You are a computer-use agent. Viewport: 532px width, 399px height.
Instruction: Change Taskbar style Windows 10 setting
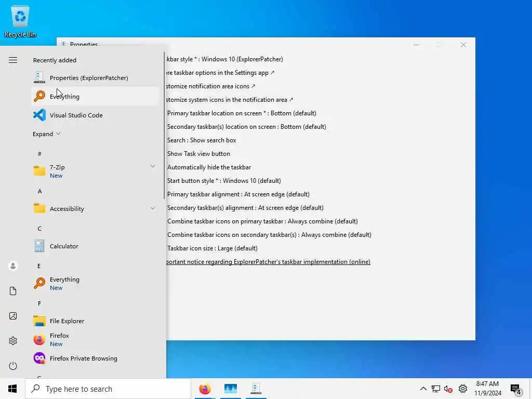coord(224,59)
